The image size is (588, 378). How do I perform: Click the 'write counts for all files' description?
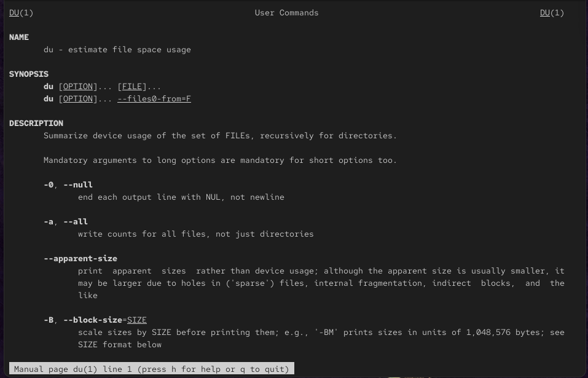click(196, 234)
